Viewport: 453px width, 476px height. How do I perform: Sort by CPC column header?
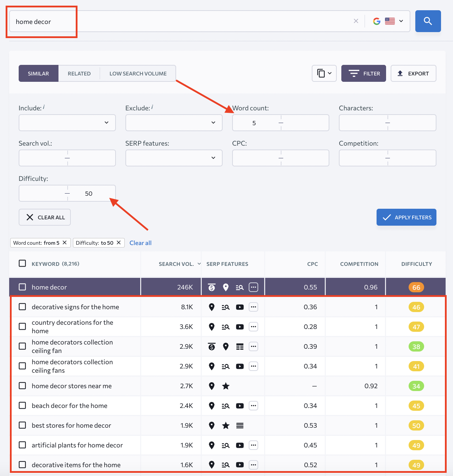[x=312, y=264]
